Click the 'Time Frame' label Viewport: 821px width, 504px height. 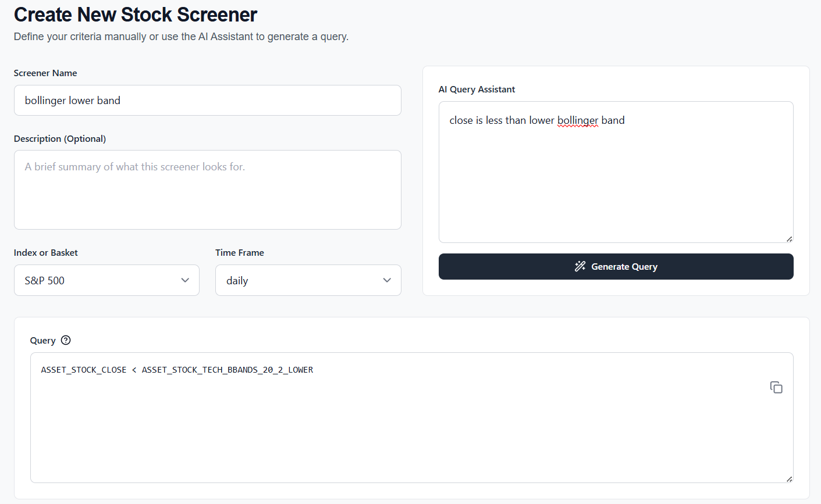point(240,253)
